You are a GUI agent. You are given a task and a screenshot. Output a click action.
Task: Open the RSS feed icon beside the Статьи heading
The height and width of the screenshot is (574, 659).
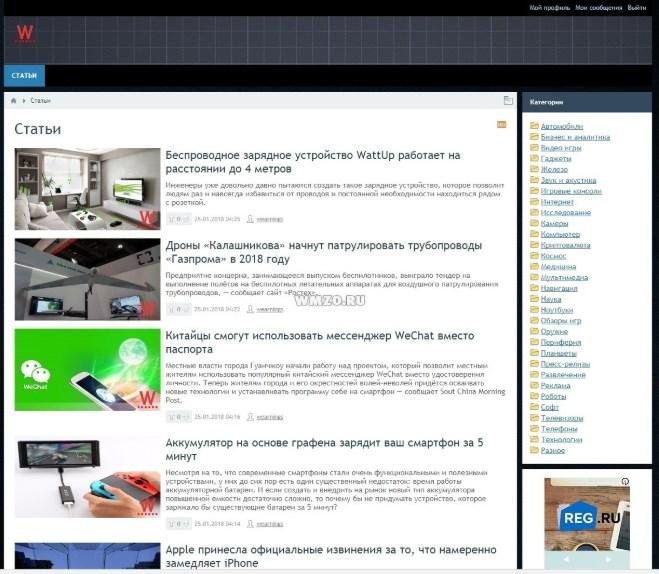(501, 124)
